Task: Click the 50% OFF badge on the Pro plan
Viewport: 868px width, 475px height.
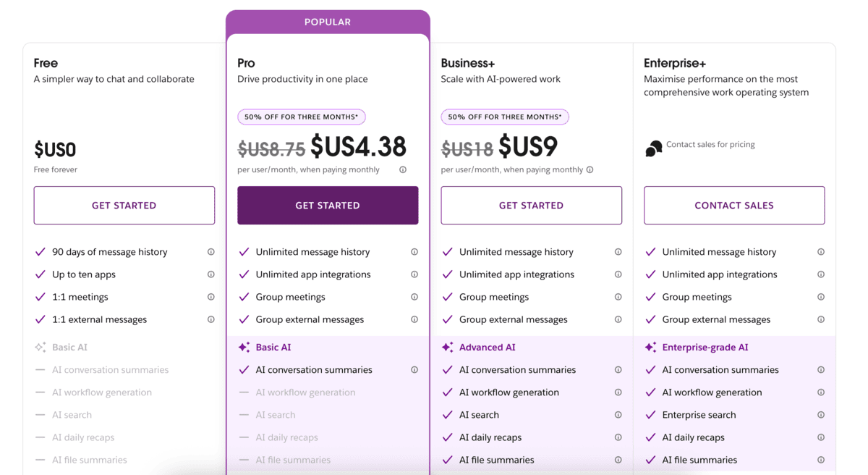Action: [301, 117]
